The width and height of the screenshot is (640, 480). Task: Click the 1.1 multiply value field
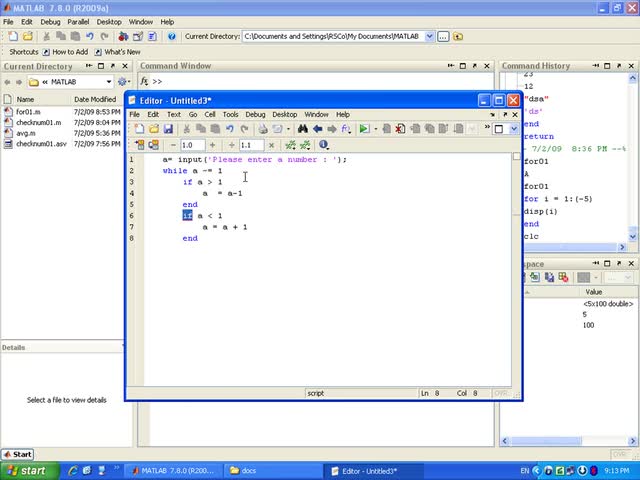click(251, 145)
